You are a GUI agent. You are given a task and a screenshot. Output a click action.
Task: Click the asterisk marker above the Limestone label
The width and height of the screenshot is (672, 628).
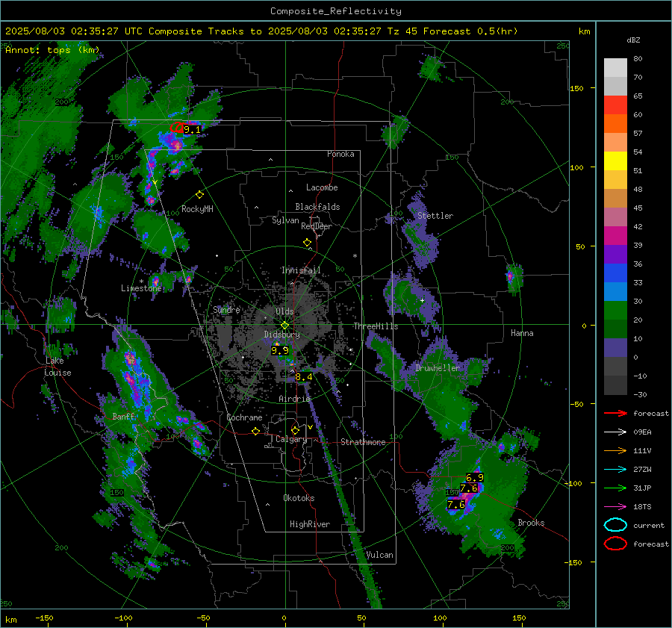click(141, 282)
